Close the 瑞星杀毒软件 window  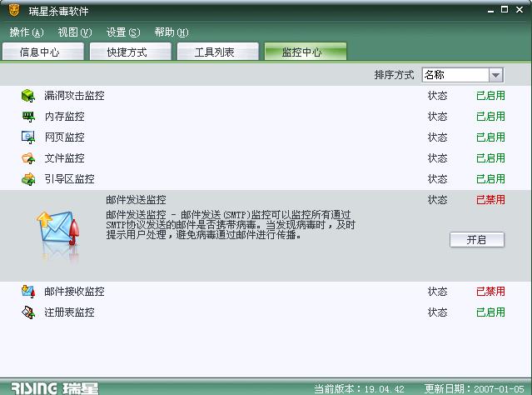tap(520, 9)
